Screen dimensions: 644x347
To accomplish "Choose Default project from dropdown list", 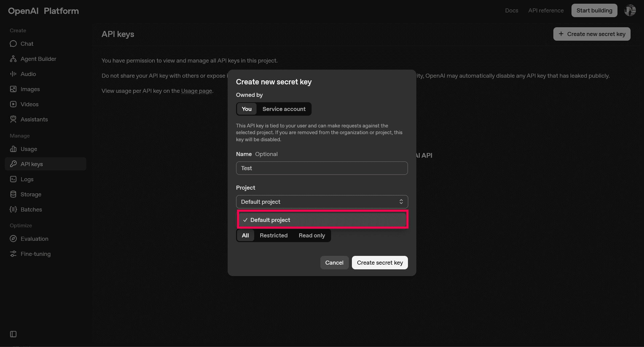I will [x=322, y=220].
